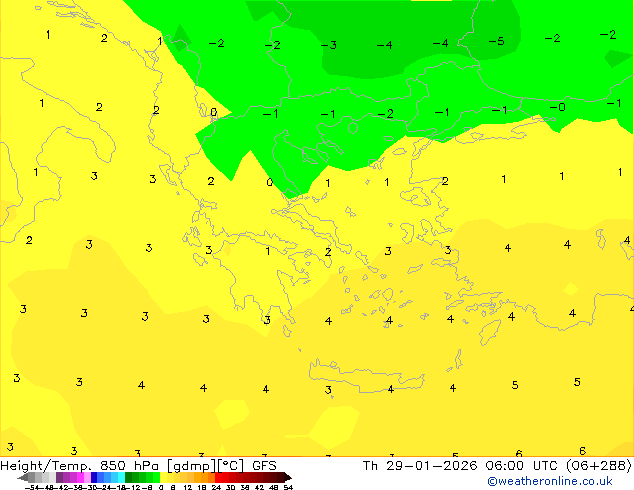Pick the bright red swatch at legend value 24
This screenshot has width=634, height=490.
click(218, 477)
